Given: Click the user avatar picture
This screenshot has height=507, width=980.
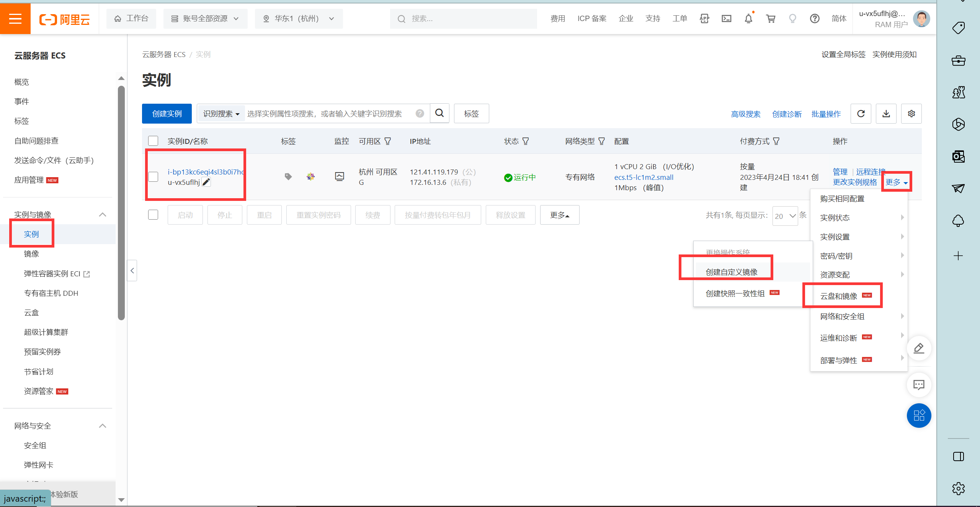Looking at the screenshot, I should pyautogui.click(x=921, y=19).
